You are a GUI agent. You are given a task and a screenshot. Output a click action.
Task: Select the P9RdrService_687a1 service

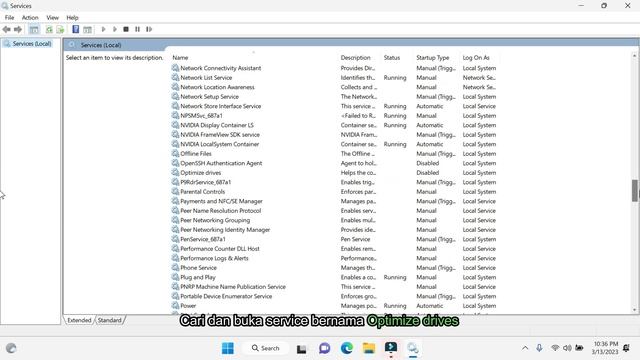205,182
